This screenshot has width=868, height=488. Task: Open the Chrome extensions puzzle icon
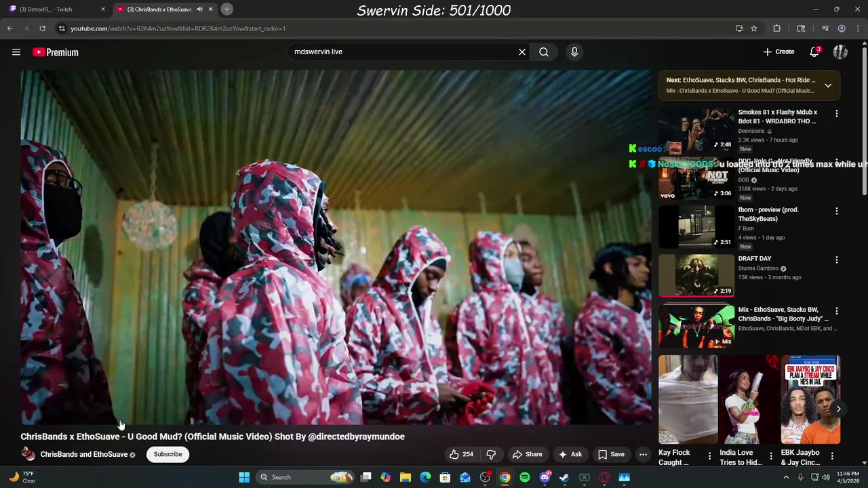777,28
